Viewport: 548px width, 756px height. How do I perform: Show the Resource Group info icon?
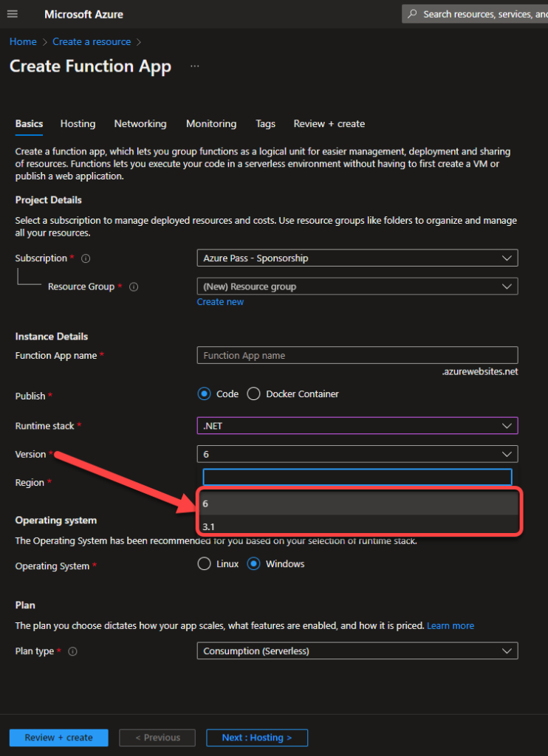[134, 287]
